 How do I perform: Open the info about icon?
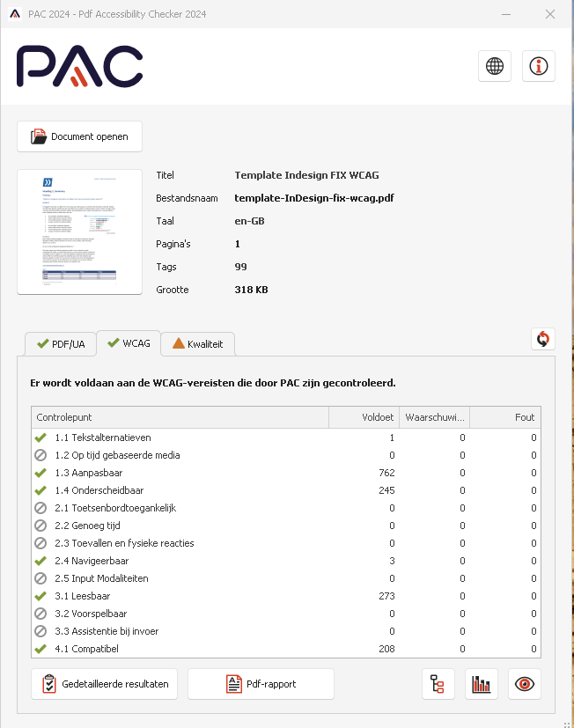tap(538, 66)
